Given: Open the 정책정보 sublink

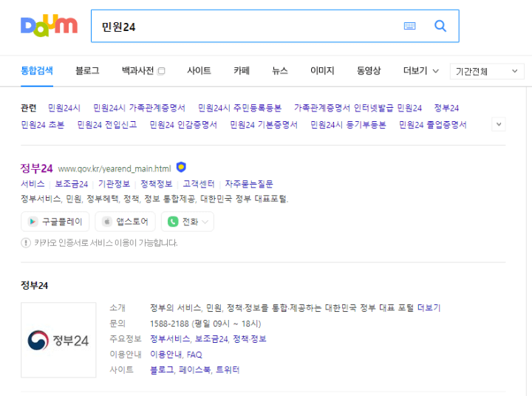Looking at the screenshot, I should click(157, 184).
